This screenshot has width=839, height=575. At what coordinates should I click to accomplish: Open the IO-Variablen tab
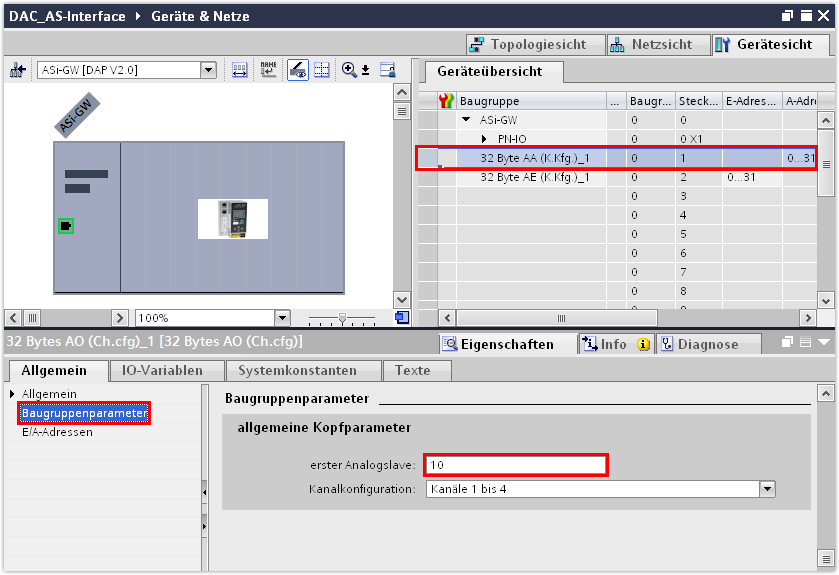(x=162, y=370)
